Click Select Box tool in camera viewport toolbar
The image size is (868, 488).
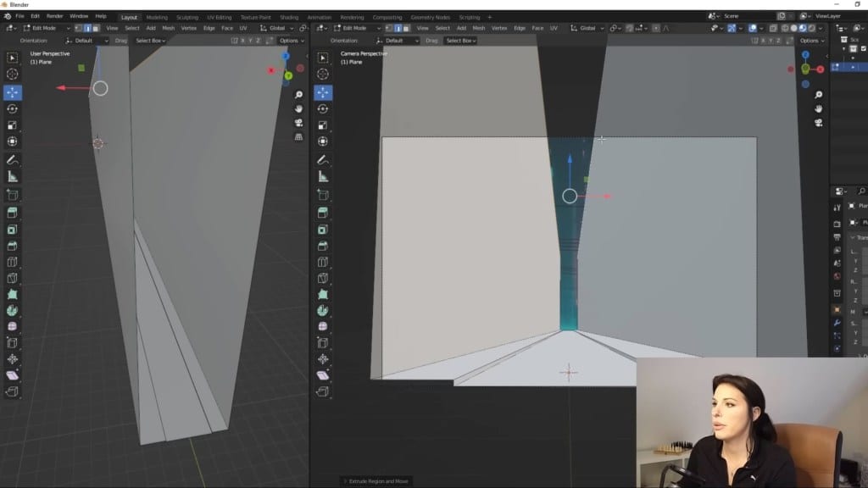(323, 58)
